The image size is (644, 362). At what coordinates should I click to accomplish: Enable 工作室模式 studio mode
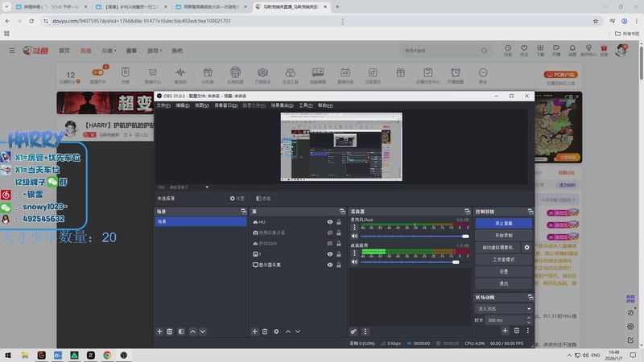tap(504, 259)
